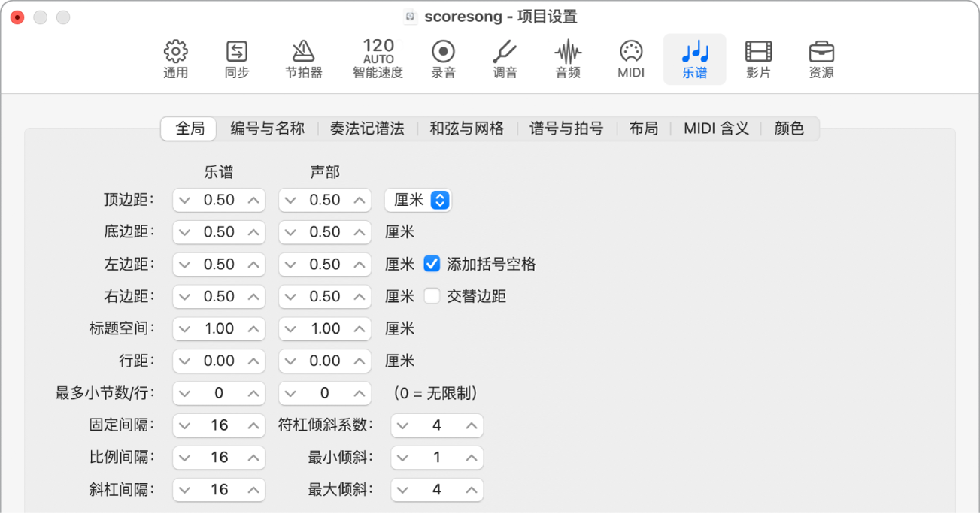Click the 最小倾斜 value field 1
This screenshot has height=514, width=980.
click(x=437, y=458)
